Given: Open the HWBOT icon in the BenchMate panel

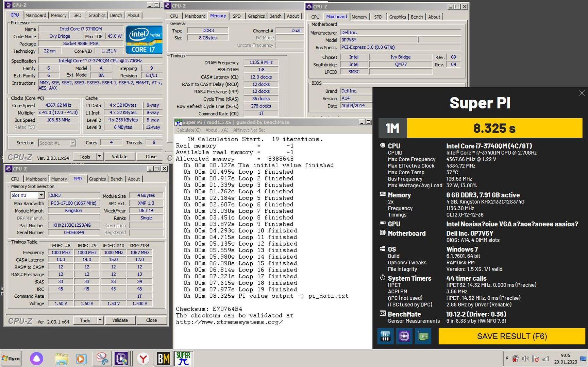Looking at the screenshot, I should click(x=385, y=336).
